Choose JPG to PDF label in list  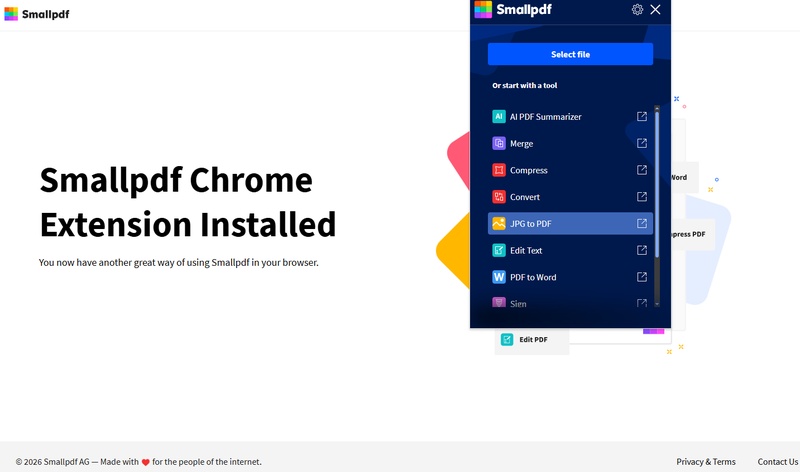(x=531, y=223)
